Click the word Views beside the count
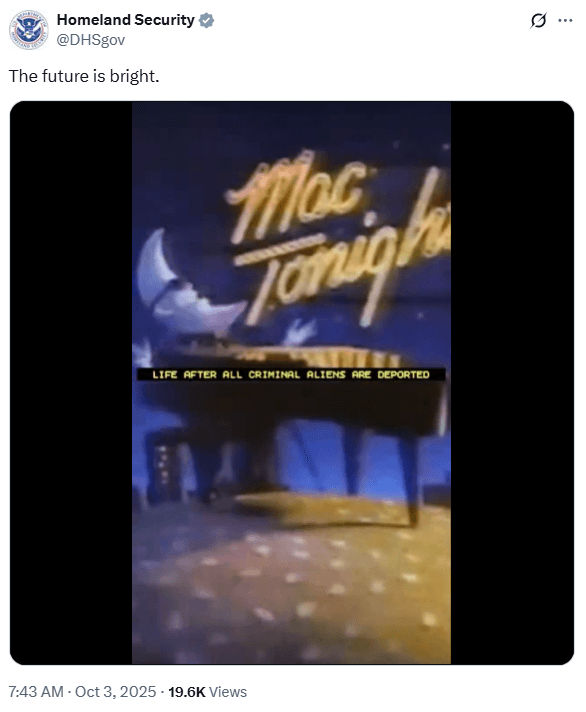 pos(228,692)
